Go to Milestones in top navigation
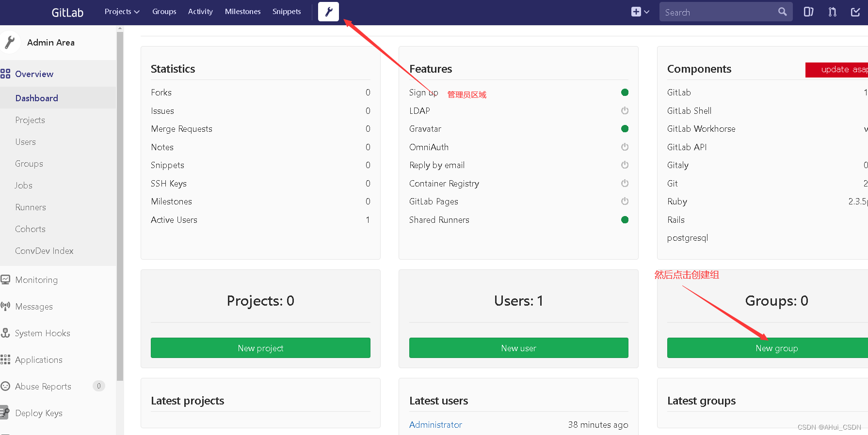 242,12
